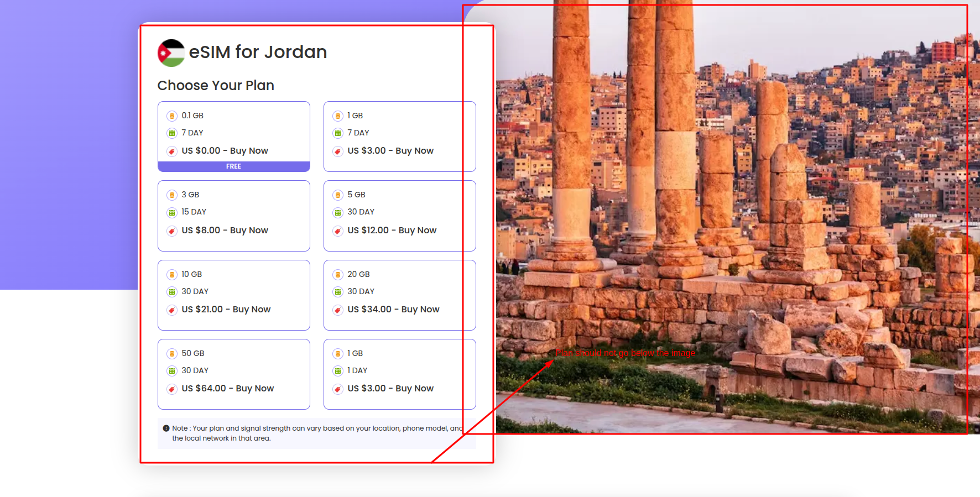Click the purple FREE banner
Viewport: 980px width, 497px height.
point(233,166)
